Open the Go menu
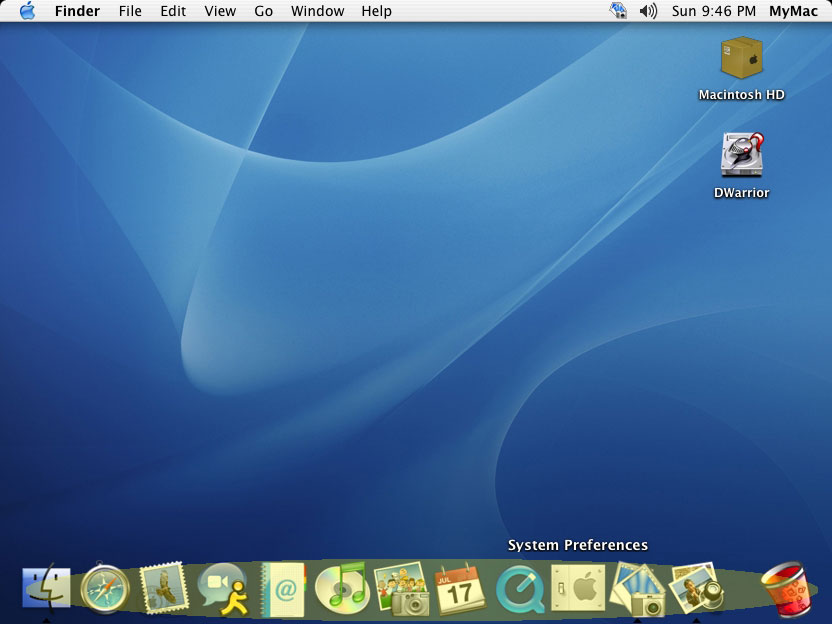This screenshot has height=624, width=832. pyautogui.click(x=263, y=11)
